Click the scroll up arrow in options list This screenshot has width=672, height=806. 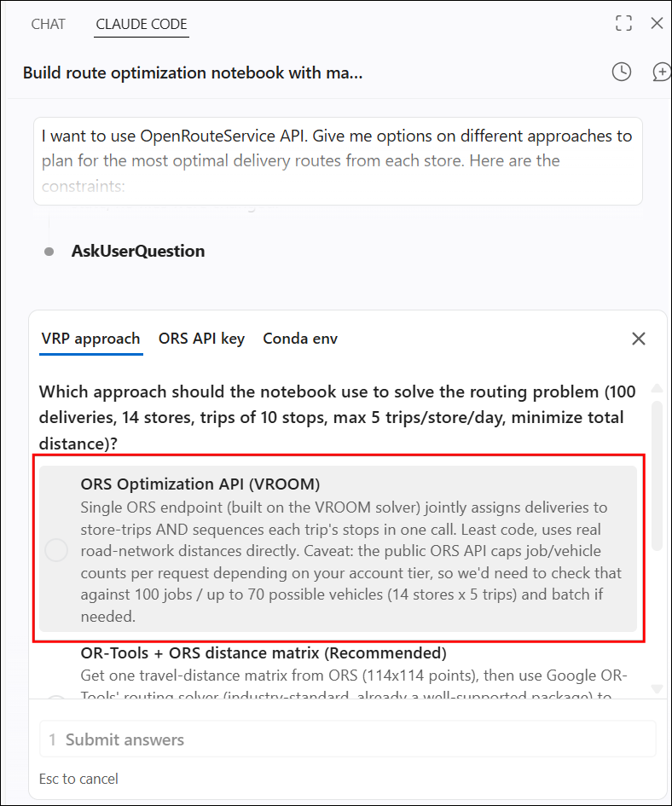tap(657, 388)
